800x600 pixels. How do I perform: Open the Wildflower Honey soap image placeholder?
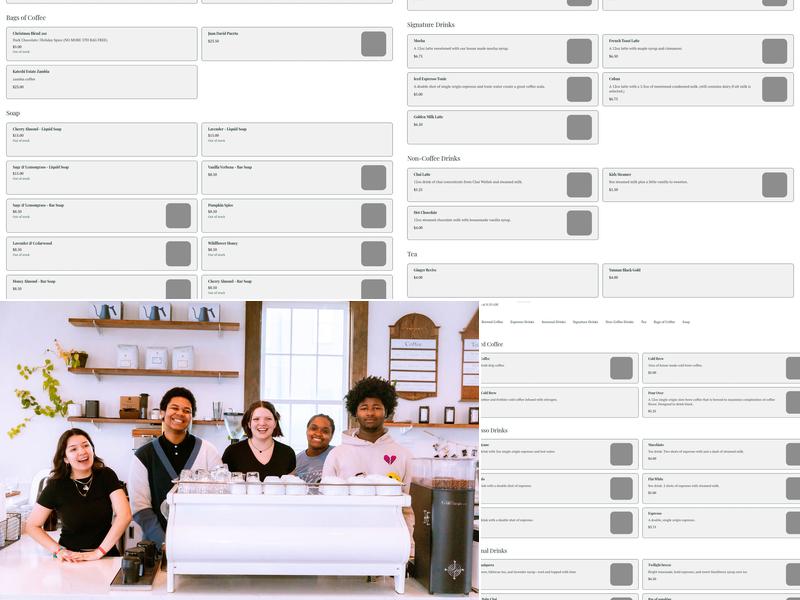tap(373, 254)
